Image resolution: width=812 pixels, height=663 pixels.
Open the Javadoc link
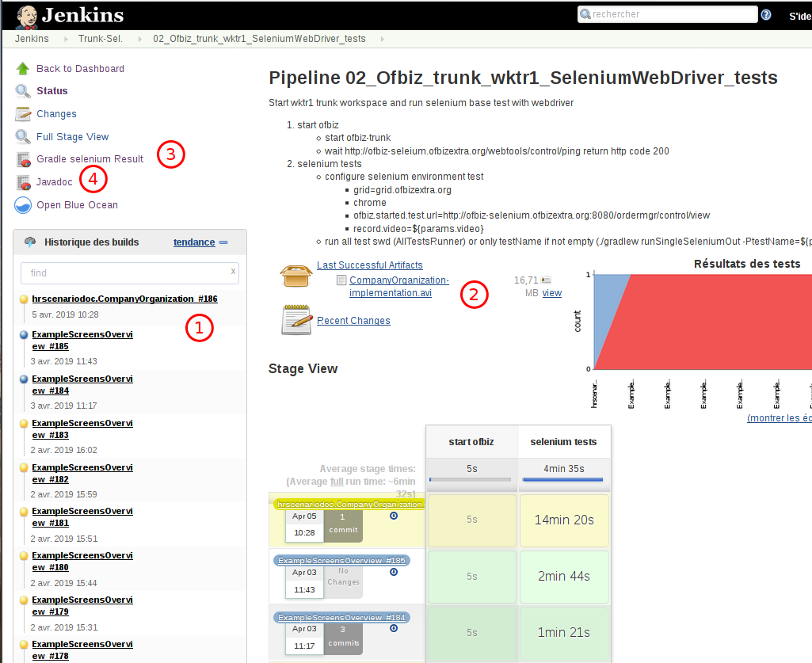click(x=55, y=182)
